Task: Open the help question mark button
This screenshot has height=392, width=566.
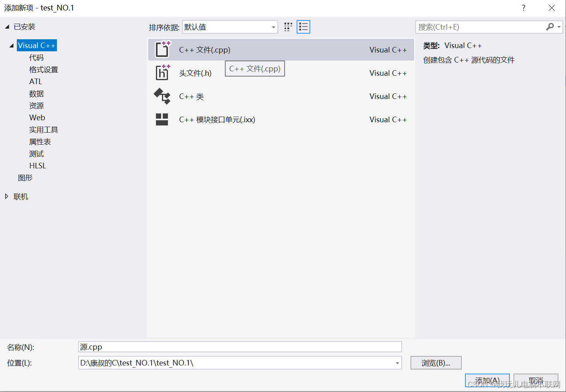Action: pos(524,8)
